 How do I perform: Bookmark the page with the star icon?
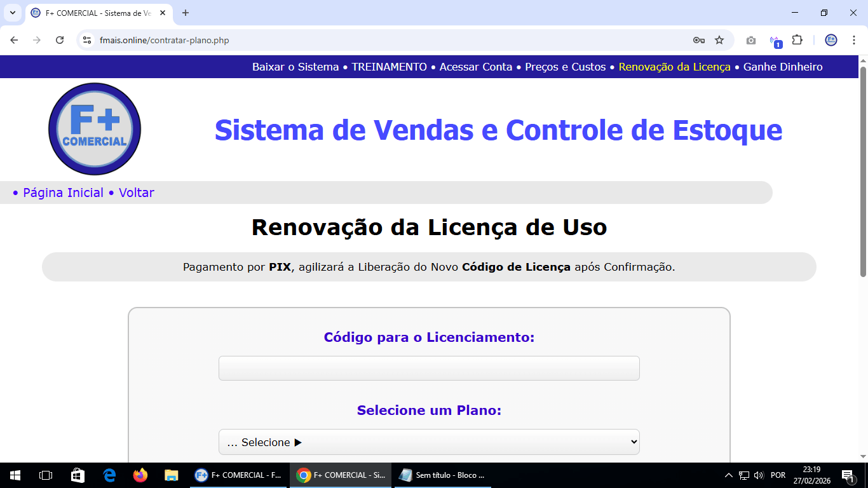pos(719,39)
